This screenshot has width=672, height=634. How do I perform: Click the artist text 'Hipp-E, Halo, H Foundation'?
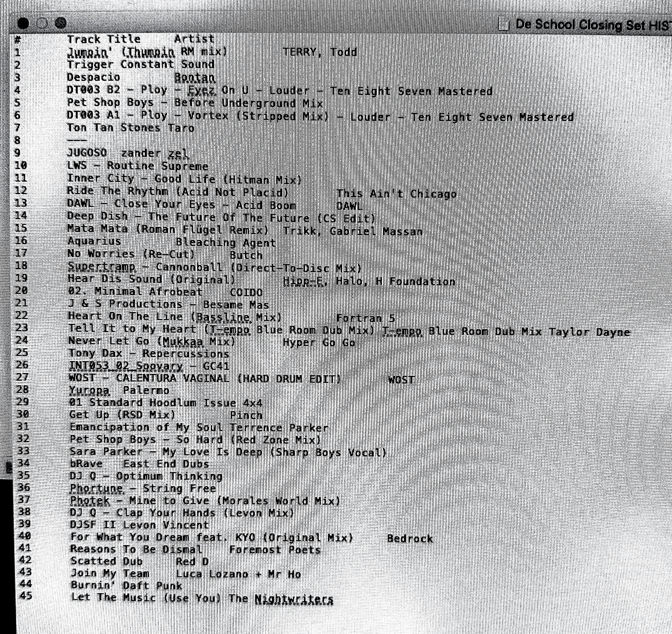click(x=369, y=281)
